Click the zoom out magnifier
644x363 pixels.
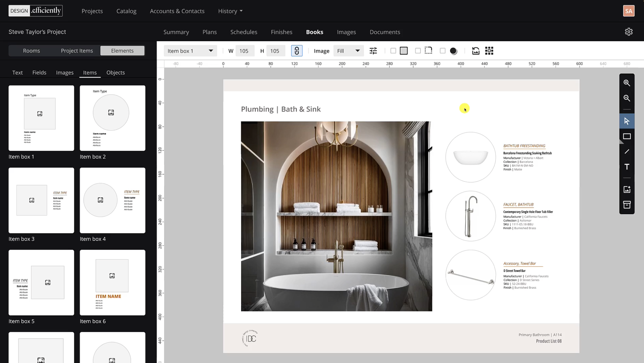click(x=627, y=98)
